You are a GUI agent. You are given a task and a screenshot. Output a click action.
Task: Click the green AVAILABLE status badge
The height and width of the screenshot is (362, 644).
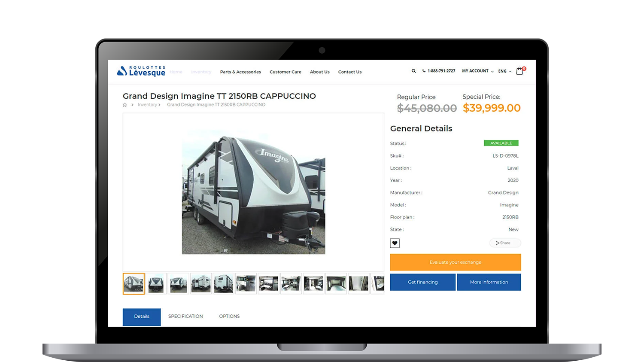click(501, 143)
